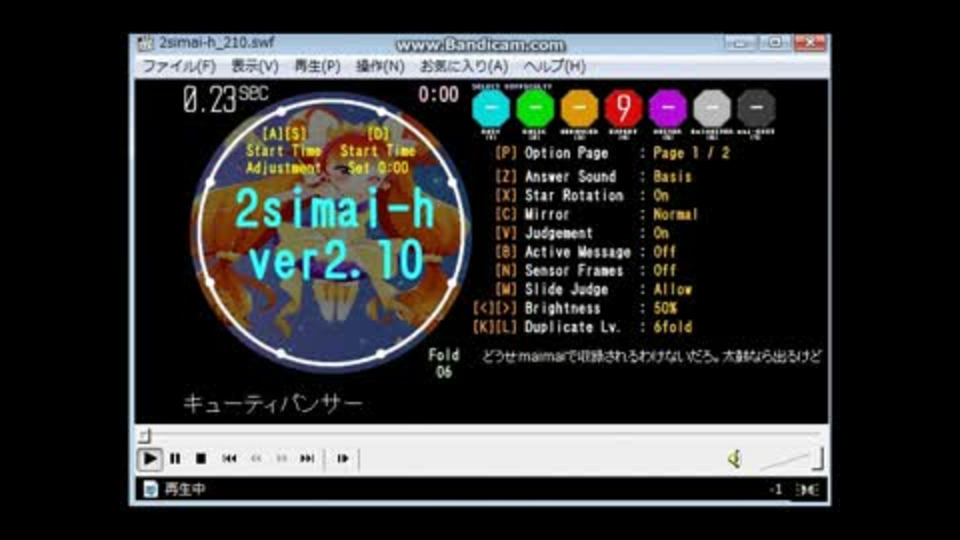
Task: Select the orange Advanced difficulty octagon
Action: click(x=579, y=108)
